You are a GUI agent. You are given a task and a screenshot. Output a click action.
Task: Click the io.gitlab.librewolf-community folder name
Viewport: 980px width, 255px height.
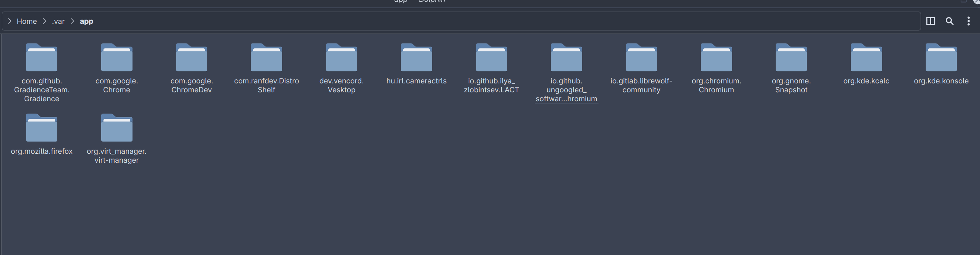641,85
